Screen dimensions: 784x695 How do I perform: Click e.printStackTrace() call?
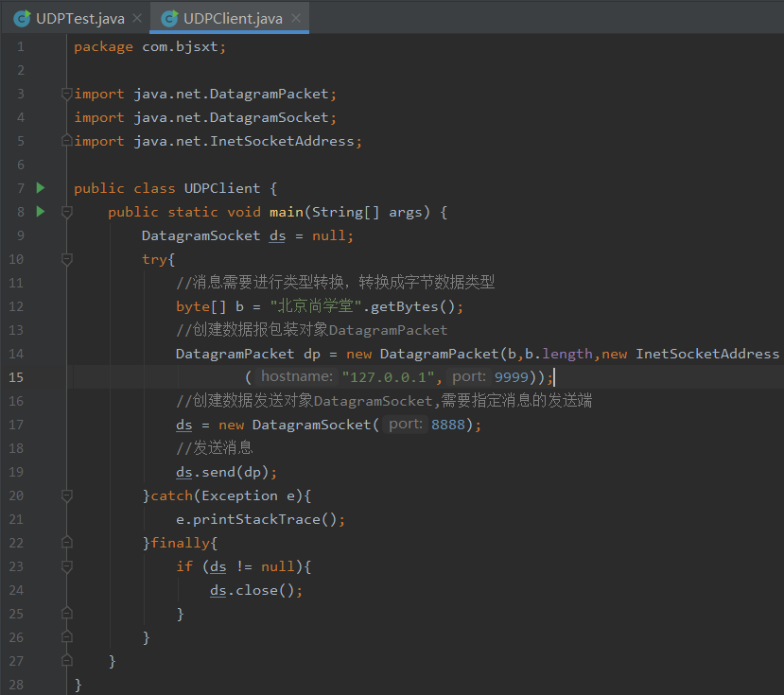tap(260, 519)
